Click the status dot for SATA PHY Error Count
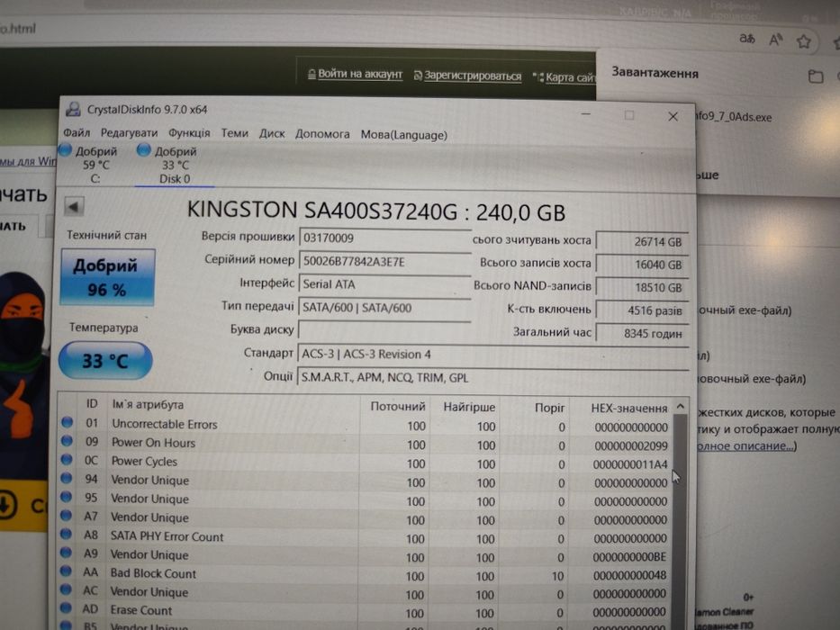Image resolution: width=840 pixels, height=630 pixels. coord(66,534)
